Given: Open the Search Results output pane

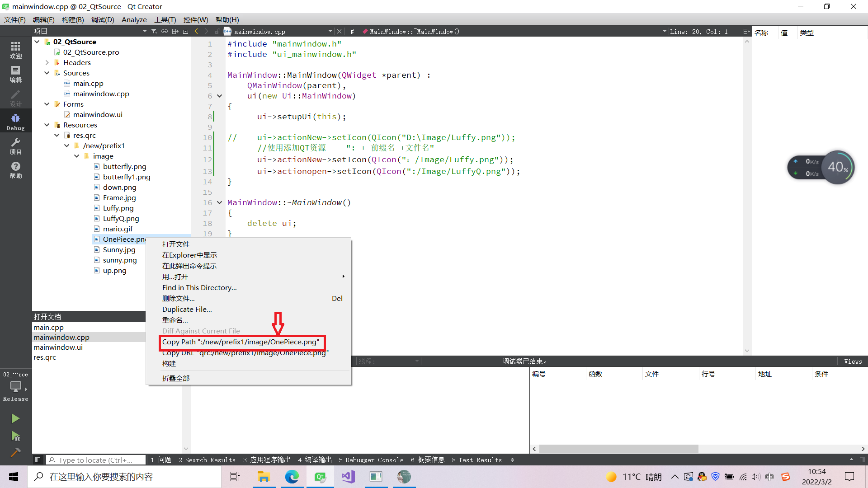Looking at the screenshot, I should 207,460.
